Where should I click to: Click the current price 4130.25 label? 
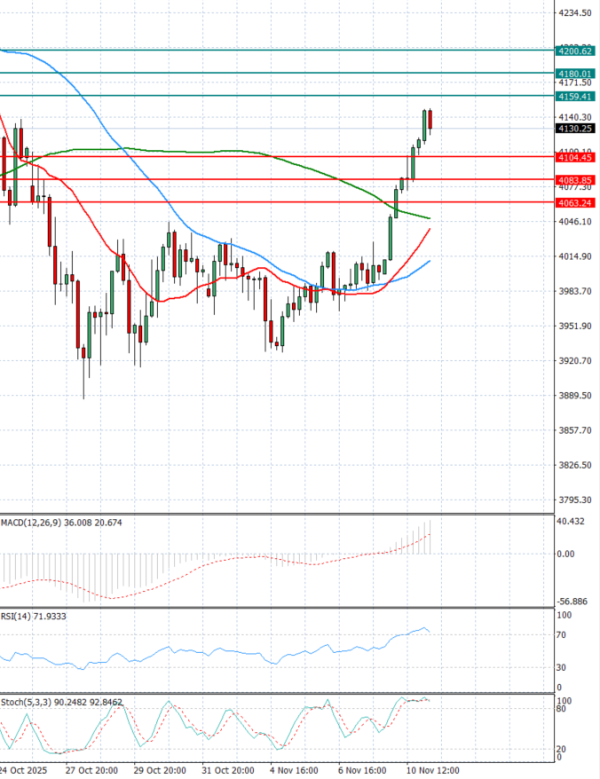(576, 128)
